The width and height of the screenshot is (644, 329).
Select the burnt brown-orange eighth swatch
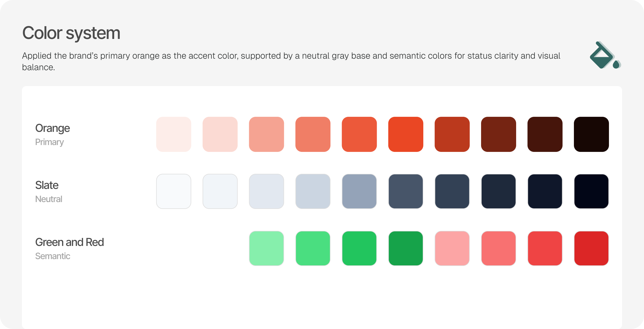499,134
